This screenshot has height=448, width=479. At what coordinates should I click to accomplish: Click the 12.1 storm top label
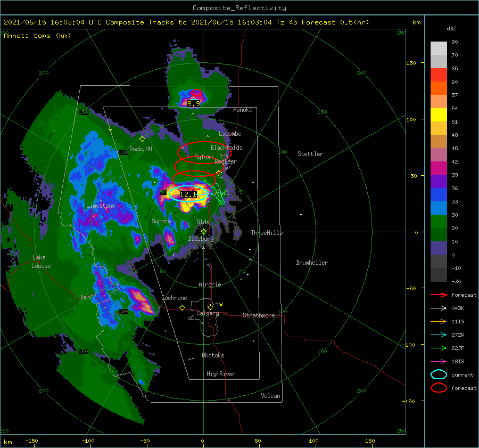click(x=188, y=194)
